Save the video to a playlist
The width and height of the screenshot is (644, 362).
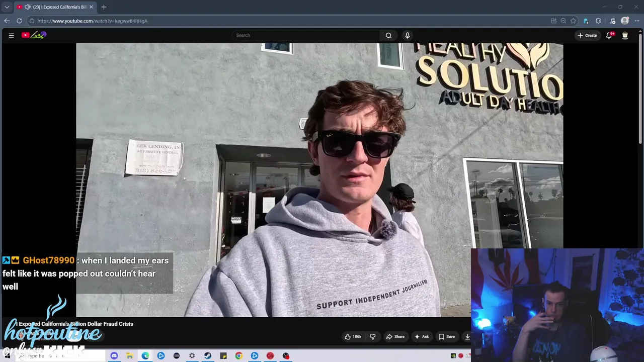point(446,337)
